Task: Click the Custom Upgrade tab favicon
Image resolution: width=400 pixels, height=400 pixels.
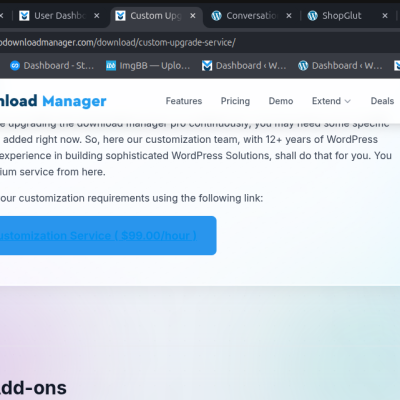Action: click(120, 16)
